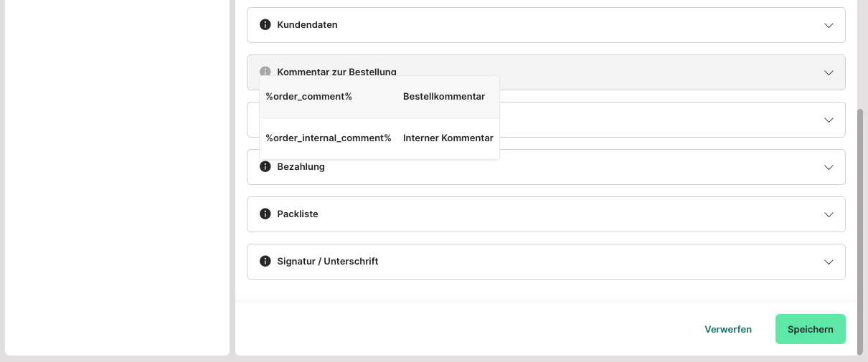Click the Kundendaten section title
The image size is (868, 362).
[x=307, y=25]
